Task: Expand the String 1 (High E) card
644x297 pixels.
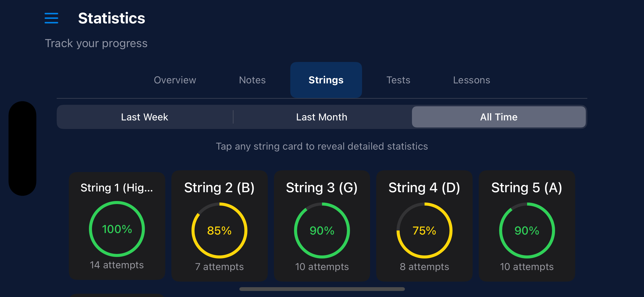Action: click(x=117, y=188)
